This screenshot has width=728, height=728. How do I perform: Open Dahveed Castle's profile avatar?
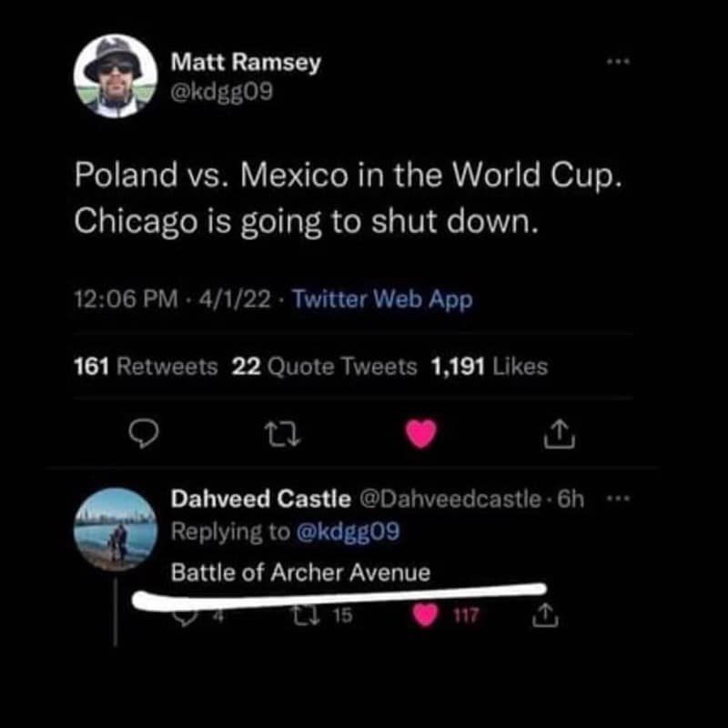point(115,530)
